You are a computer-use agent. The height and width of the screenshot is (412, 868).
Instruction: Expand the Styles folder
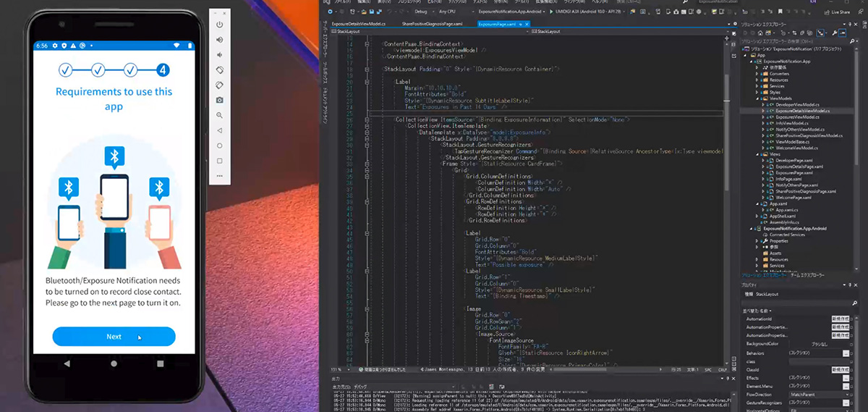coord(756,93)
